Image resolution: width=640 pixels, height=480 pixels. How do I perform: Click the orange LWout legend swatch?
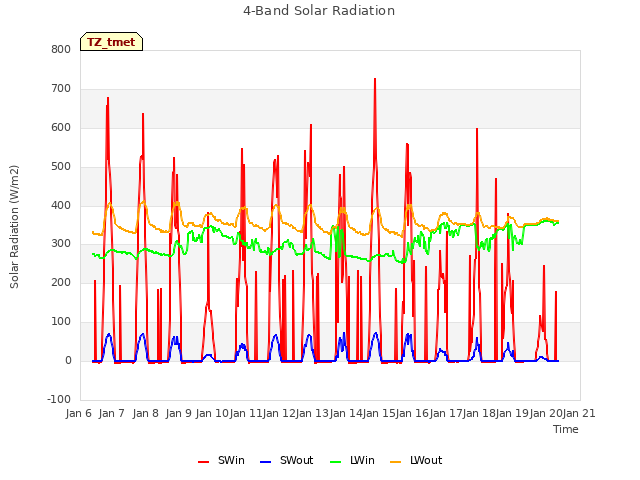396,462
